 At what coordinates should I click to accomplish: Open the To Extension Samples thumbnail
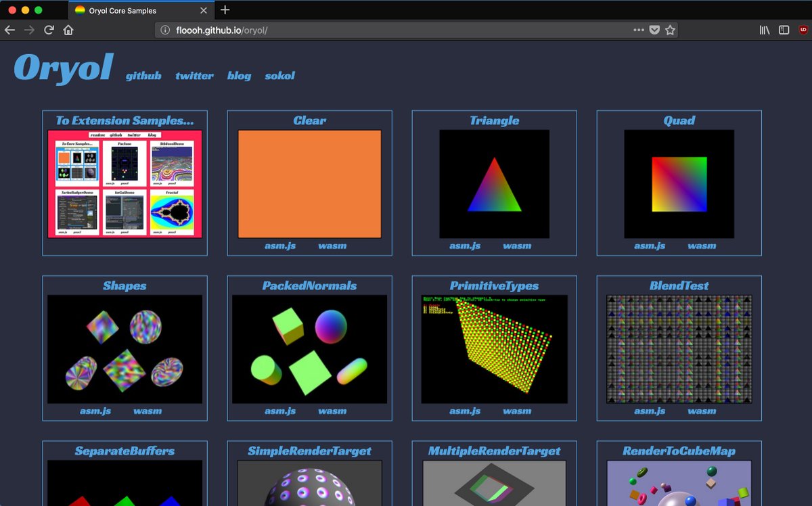click(x=125, y=183)
